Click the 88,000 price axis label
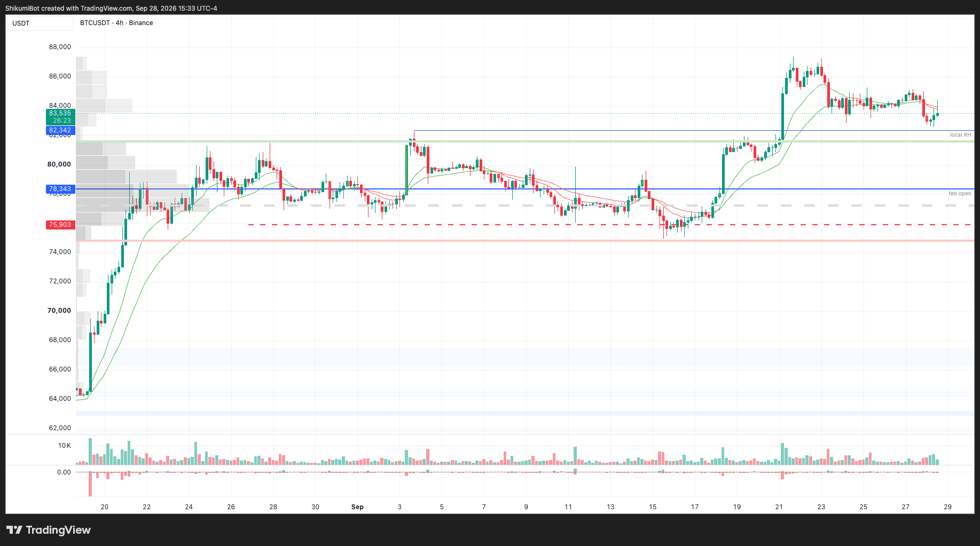This screenshot has width=980, height=546. coord(60,47)
